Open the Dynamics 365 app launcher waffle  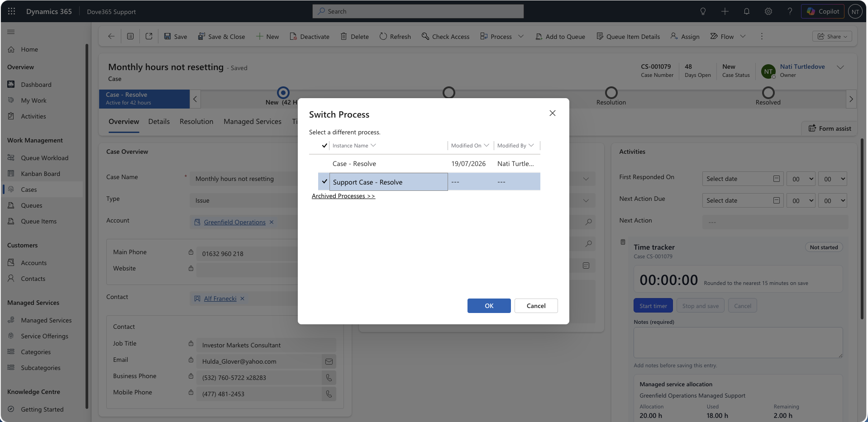pyautogui.click(x=12, y=11)
